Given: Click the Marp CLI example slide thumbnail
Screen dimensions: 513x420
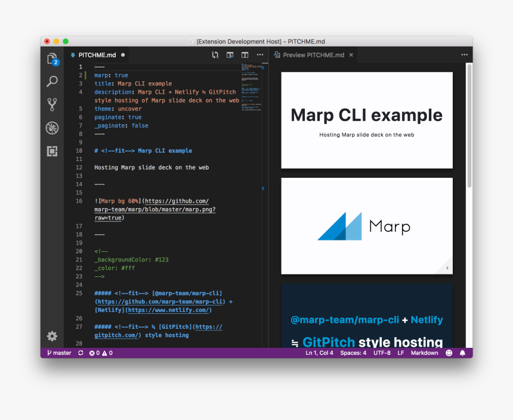Looking at the screenshot, I should (367, 121).
